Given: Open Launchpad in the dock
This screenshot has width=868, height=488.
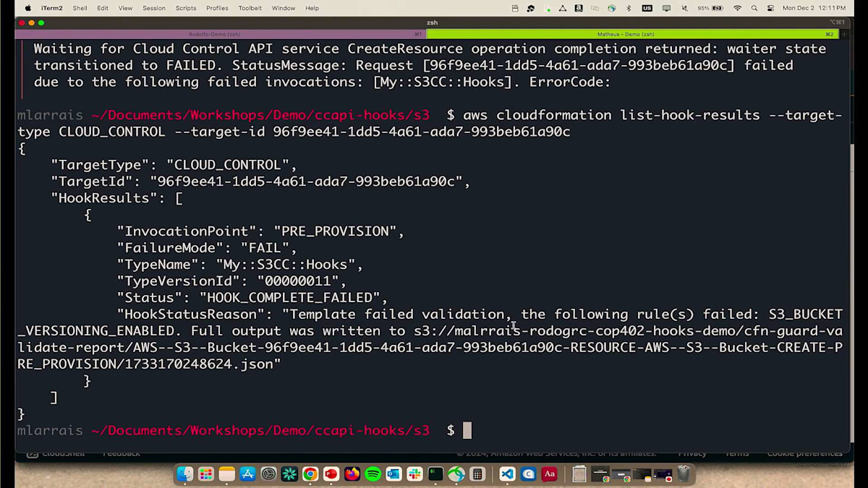Looking at the screenshot, I should tap(206, 474).
